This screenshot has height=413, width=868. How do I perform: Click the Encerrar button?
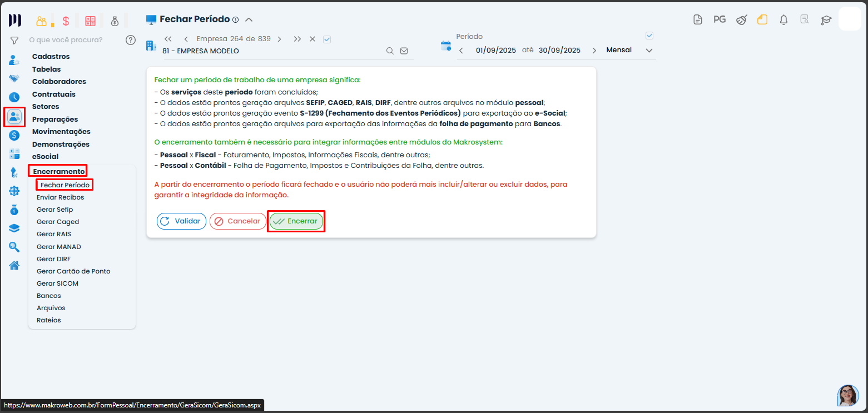pyautogui.click(x=296, y=221)
